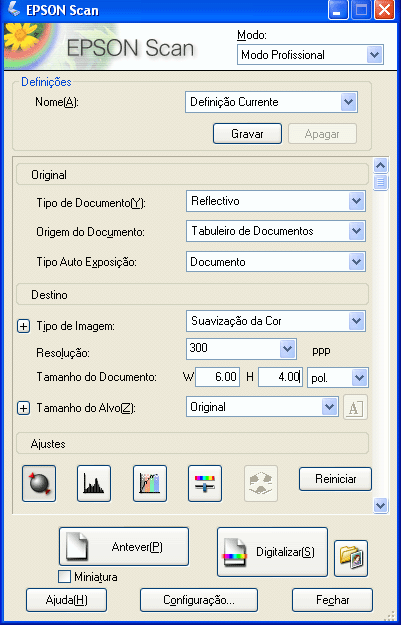Open the Image Adjustment color slider icon
The image size is (401, 625).
(205, 483)
